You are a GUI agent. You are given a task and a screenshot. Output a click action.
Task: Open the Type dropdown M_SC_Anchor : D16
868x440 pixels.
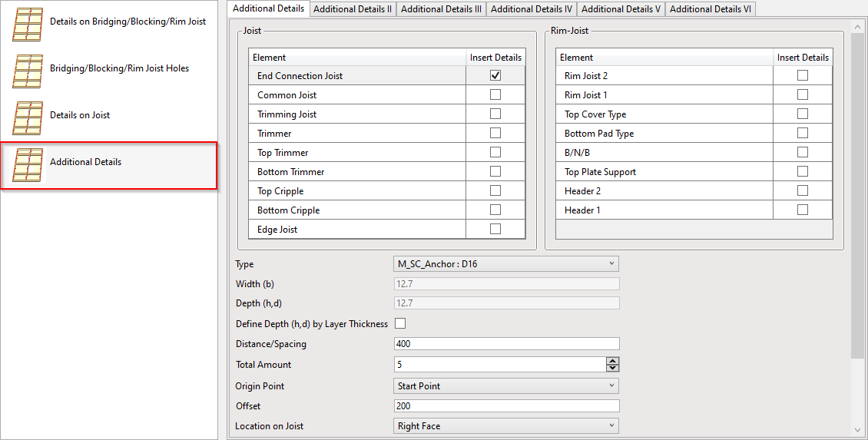[505, 264]
